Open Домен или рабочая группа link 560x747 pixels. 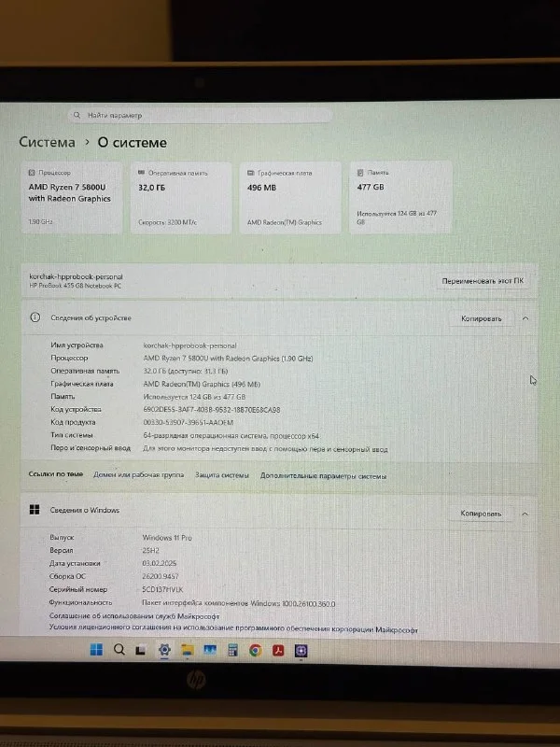click(x=138, y=475)
